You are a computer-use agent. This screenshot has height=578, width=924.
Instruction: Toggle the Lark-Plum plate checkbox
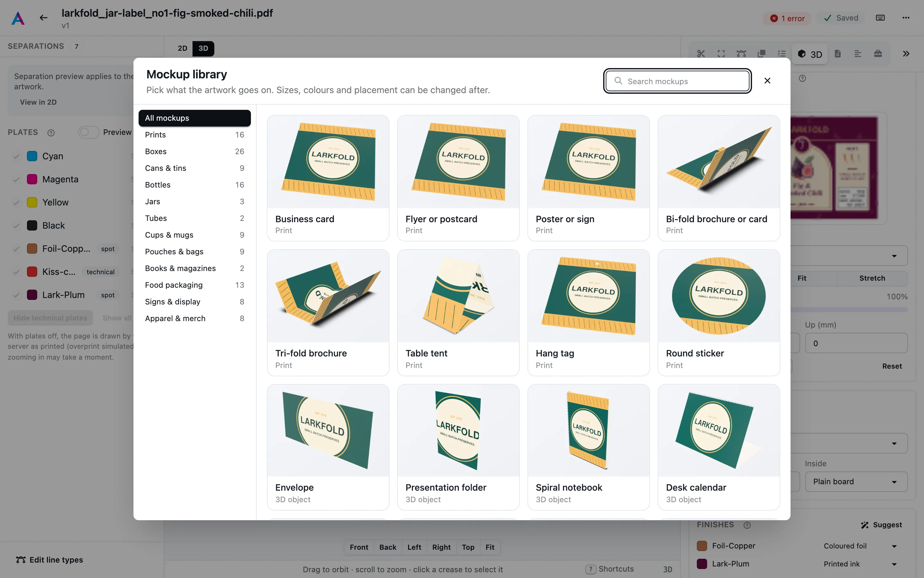[16, 295]
